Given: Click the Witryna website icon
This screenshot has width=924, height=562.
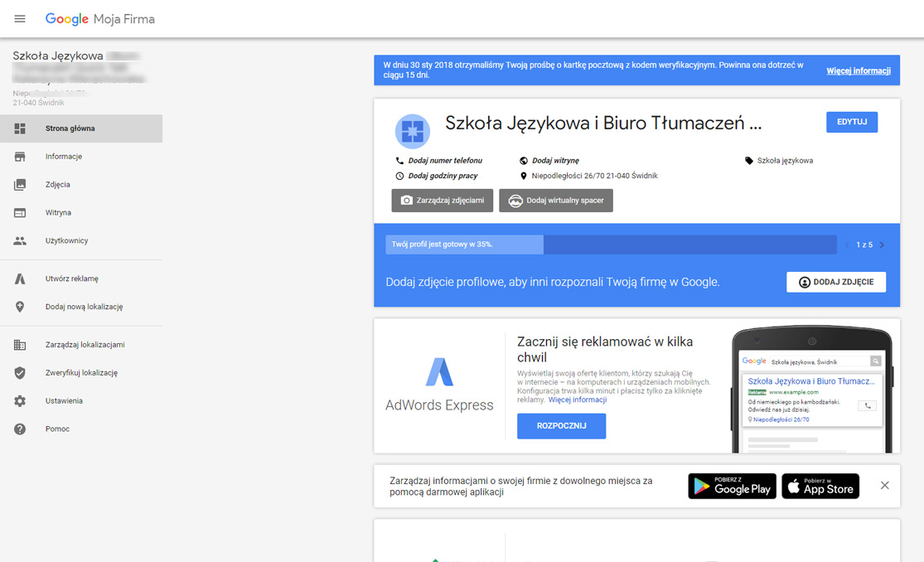Looking at the screenshot, I should coord(20,213).
